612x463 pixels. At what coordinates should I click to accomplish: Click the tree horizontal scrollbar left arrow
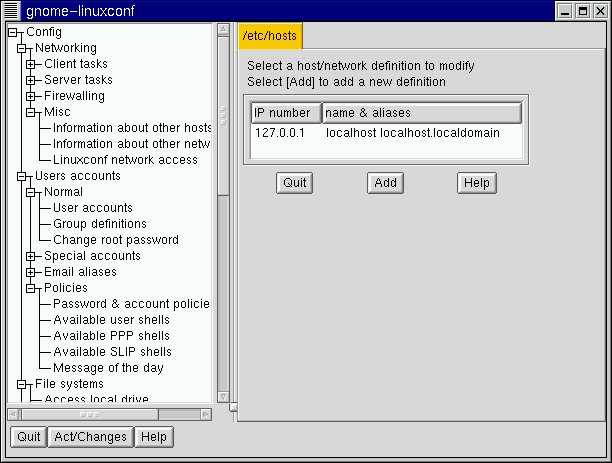13,412
